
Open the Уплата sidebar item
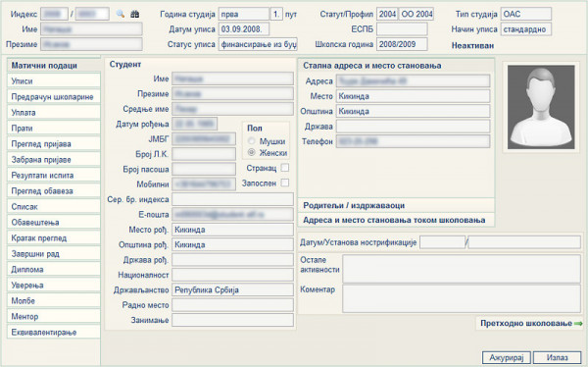click(54, 113)
